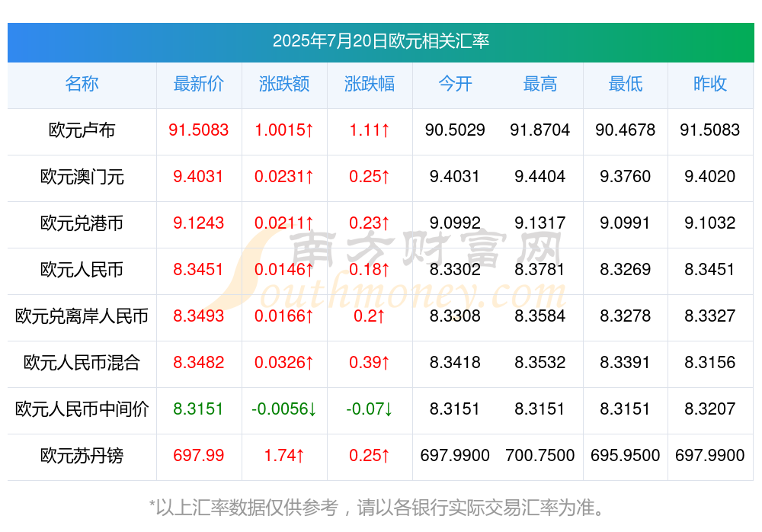Click change percent 1.11↑
The height and width of the screenshot is (532, 762).
(370, 130)
